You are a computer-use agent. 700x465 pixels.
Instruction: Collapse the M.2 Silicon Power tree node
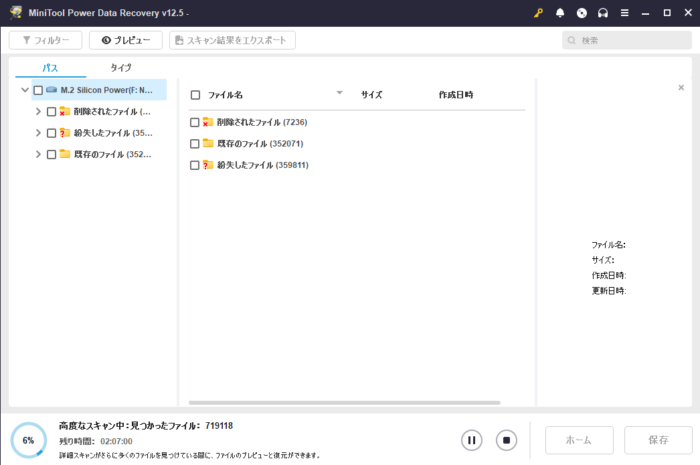(25, 90)
